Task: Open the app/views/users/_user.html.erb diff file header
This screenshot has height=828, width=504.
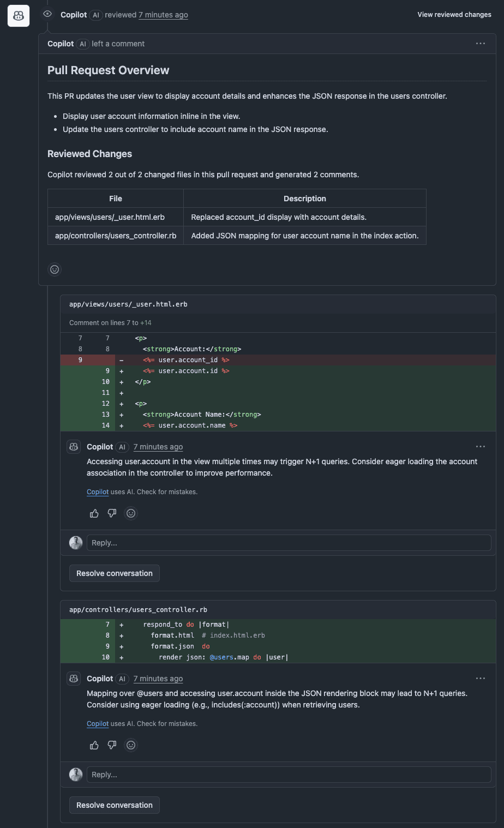Action: 128,304
